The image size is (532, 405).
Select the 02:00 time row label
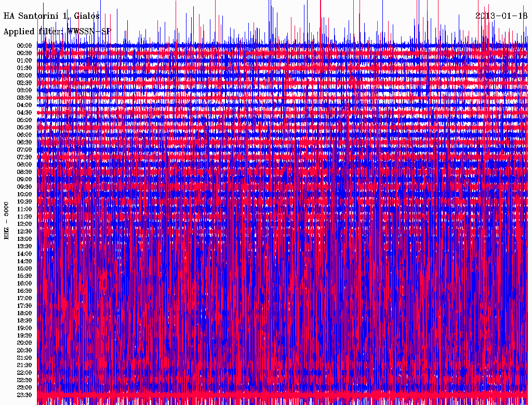(x=24, y=76)
